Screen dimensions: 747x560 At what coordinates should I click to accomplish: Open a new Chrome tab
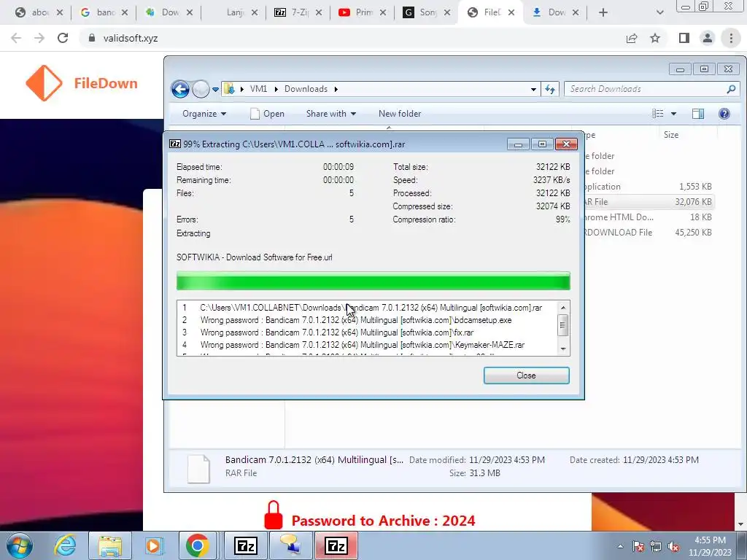tap(603, 12)
